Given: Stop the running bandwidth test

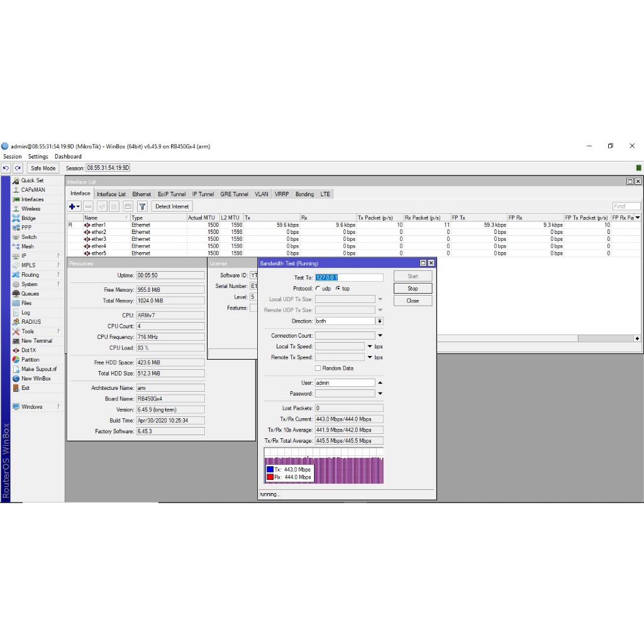Looking at the screenshot, I should (413, 289).
